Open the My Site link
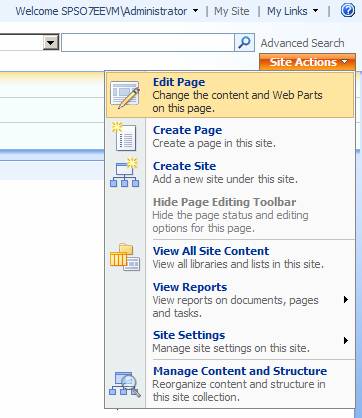 (232, 11)
